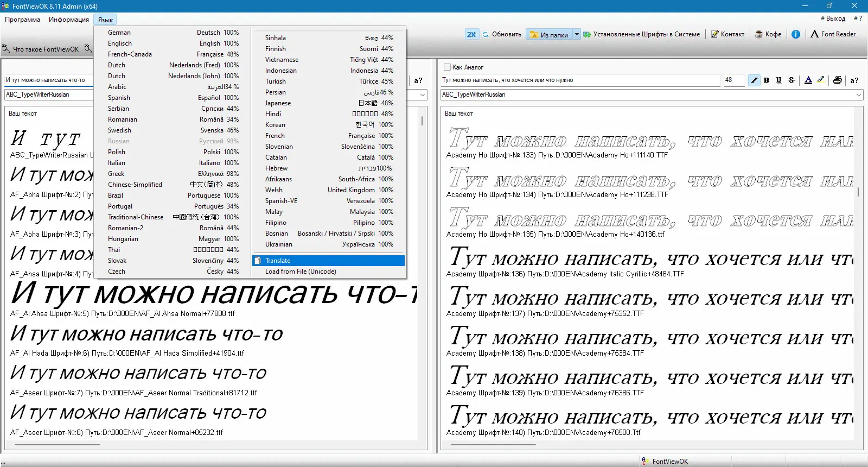Click the Font Reader button label
Screen dimensions: 868x467
(838, 34)
